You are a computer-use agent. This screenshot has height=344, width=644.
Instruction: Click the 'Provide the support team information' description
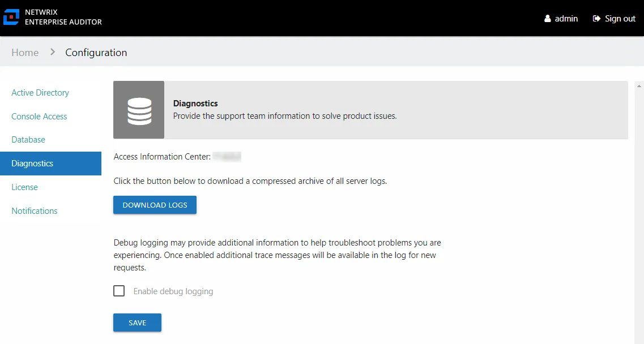pyautogui.click(x=285, y=116)
